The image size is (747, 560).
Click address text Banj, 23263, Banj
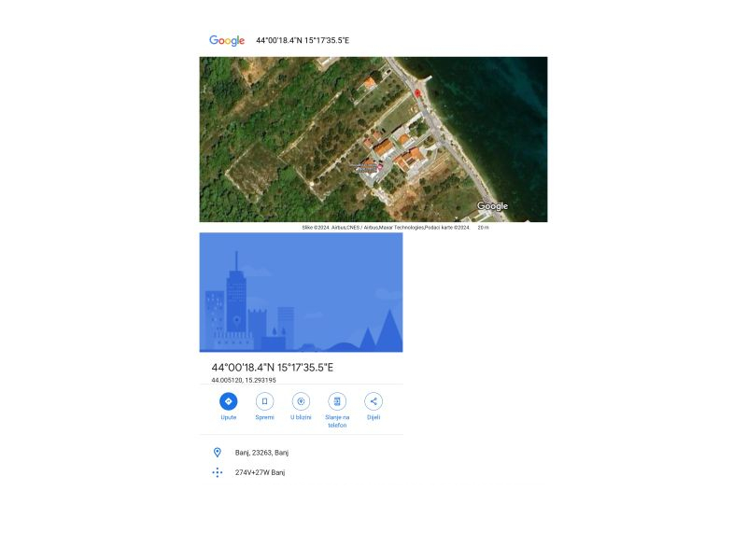tap(261, 453)
